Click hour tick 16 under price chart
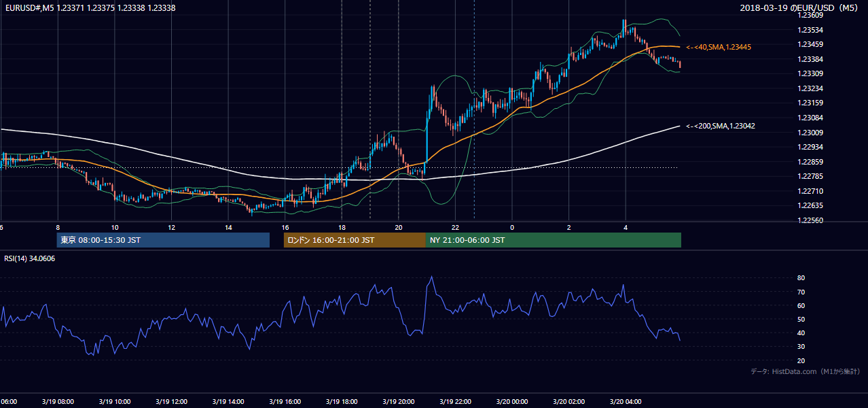The height and width of the screenshot is (408, 868). click(285, 227)
